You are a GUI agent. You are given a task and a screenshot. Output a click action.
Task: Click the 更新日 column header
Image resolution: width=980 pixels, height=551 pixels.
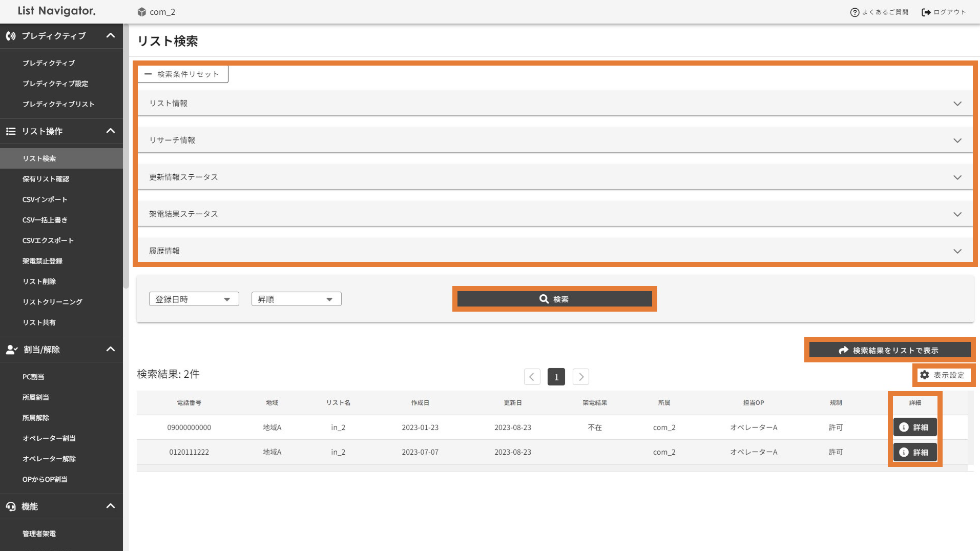512,403
